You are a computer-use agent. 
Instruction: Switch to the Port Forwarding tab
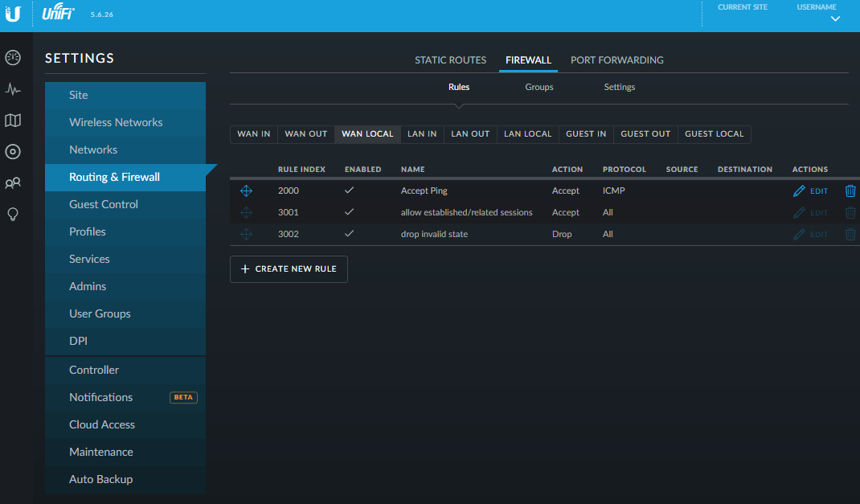pos(616,60)
